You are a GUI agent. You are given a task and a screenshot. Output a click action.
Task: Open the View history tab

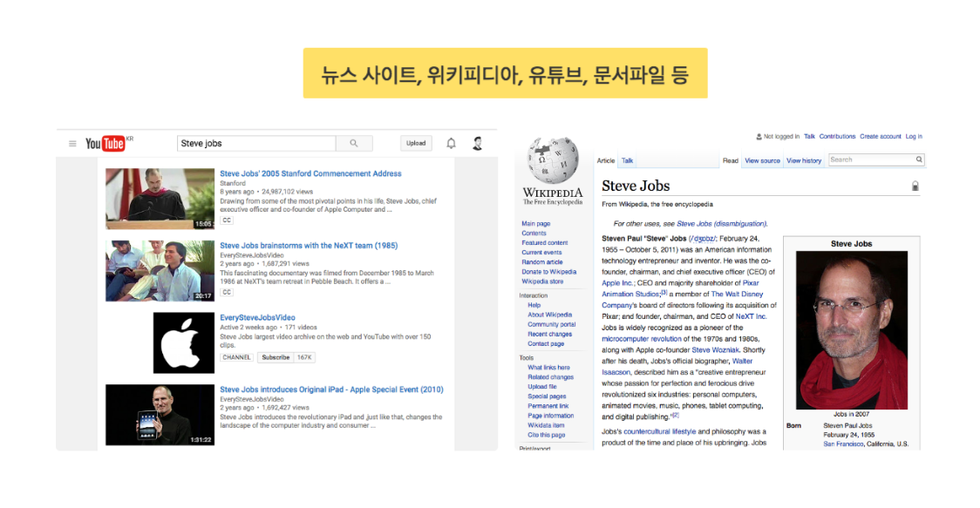[804, 160]
